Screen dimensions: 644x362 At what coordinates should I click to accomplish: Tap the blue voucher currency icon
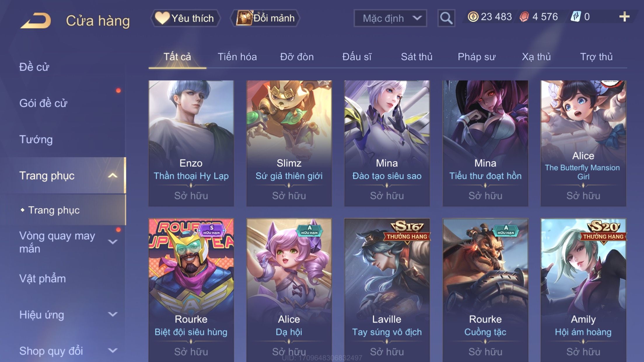point(576,17)
